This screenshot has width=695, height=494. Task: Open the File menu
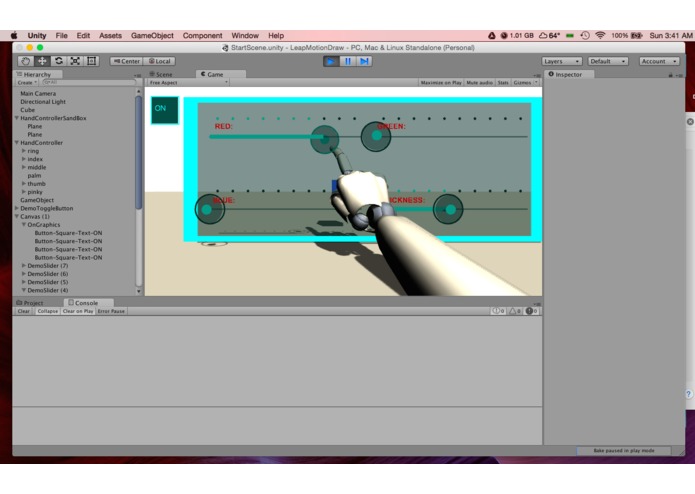coord(62,35)
